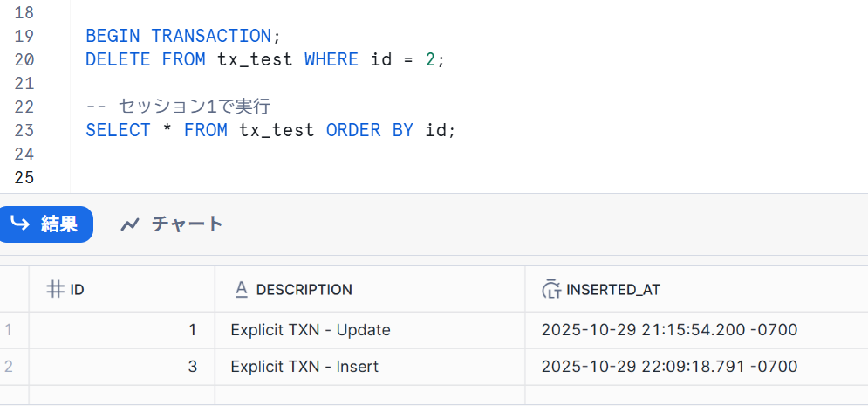The image size is (868, 406).
Task: Select result row number 1
Action: click(10, 330)
